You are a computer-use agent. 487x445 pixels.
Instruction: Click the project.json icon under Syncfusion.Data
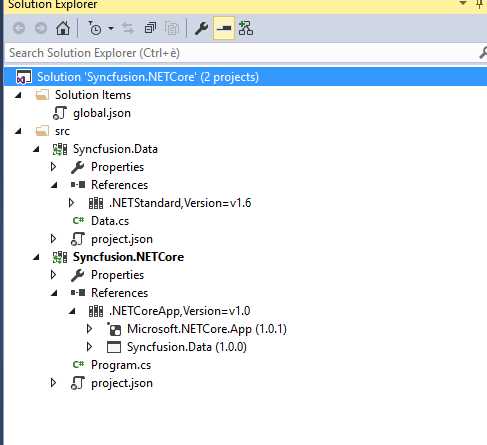coord(78,239)
